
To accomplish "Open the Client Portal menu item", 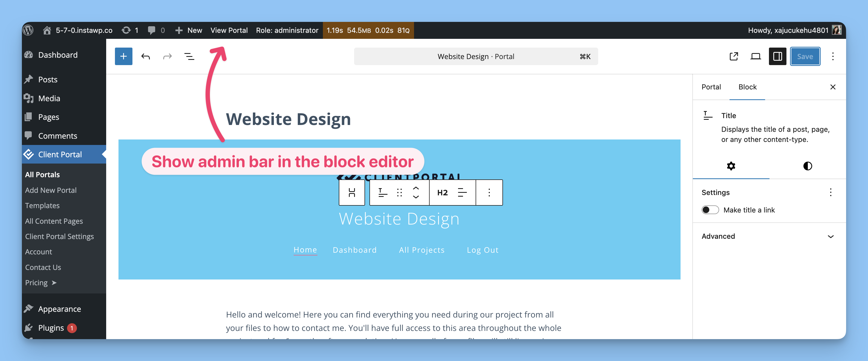I will pyautogui.click(x=64, y=154).
